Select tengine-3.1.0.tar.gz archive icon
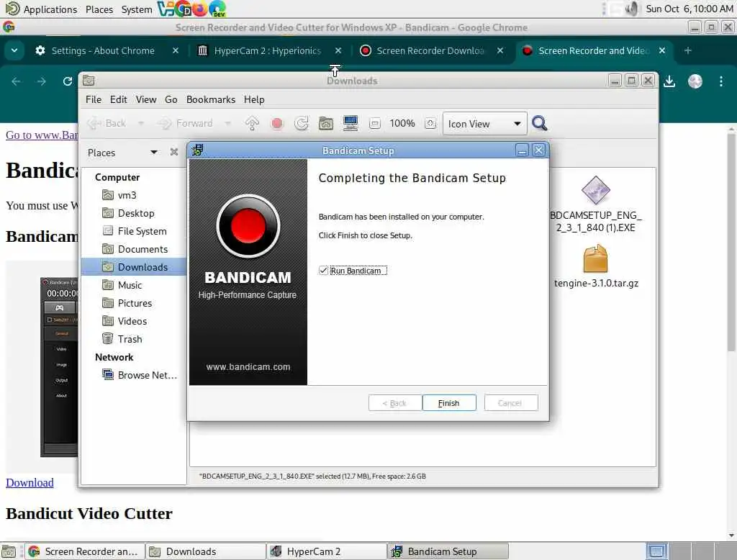Screen dimensions: 737x560 click(x=595, y=258)
